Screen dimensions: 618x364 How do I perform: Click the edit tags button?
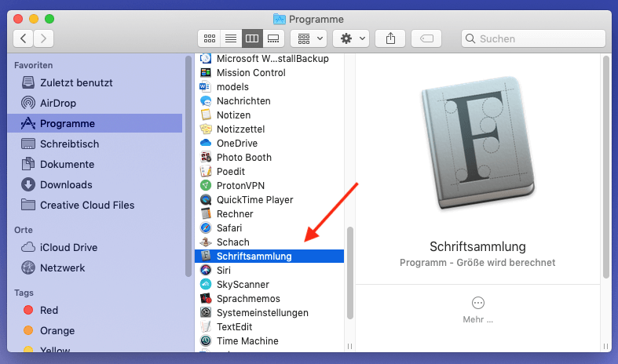tap(426, 38)
